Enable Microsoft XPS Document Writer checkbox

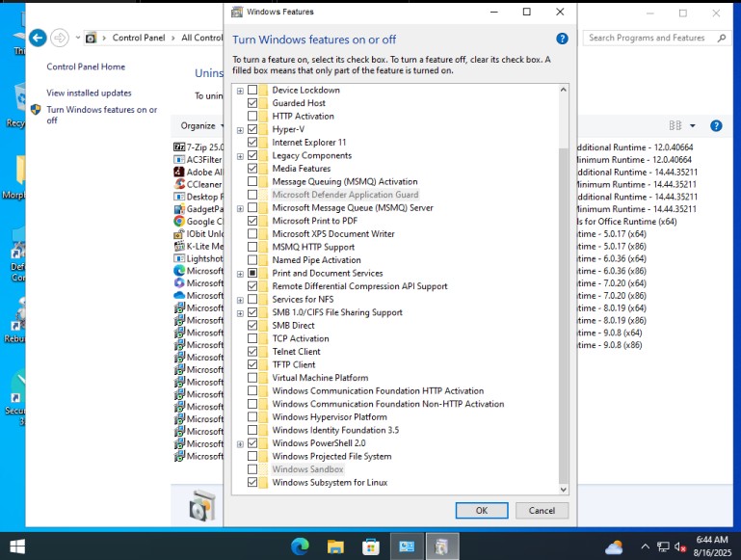point(252,233)
